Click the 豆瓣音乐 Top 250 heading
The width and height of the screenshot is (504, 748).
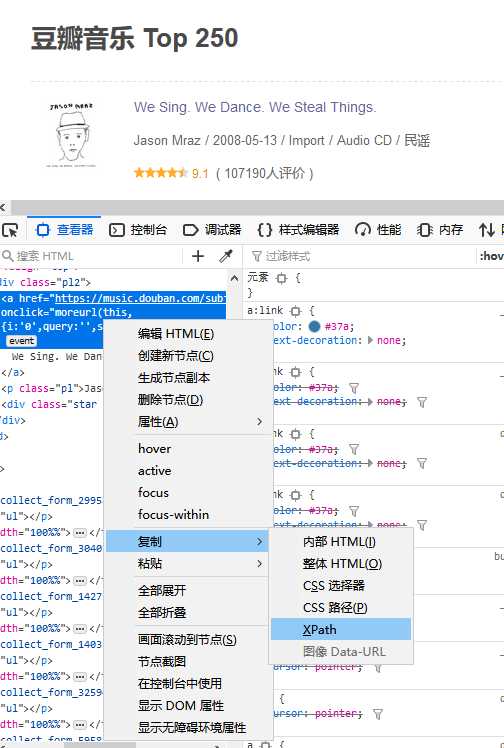[x=134, y=39]
